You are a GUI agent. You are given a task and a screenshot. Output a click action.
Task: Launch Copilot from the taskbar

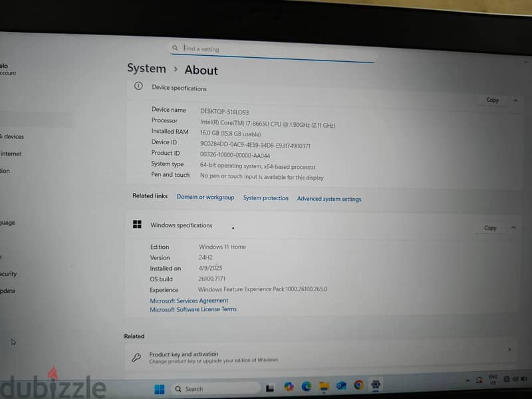click(289, 386)
